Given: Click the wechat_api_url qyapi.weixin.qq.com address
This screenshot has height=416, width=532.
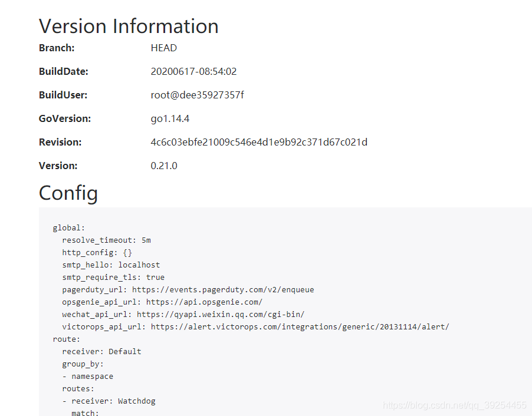Looking at the screenshot, I should point(221,314).
